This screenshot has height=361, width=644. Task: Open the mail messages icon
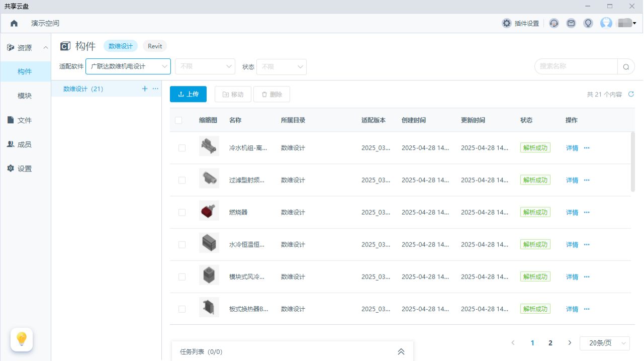click(571, 23)
